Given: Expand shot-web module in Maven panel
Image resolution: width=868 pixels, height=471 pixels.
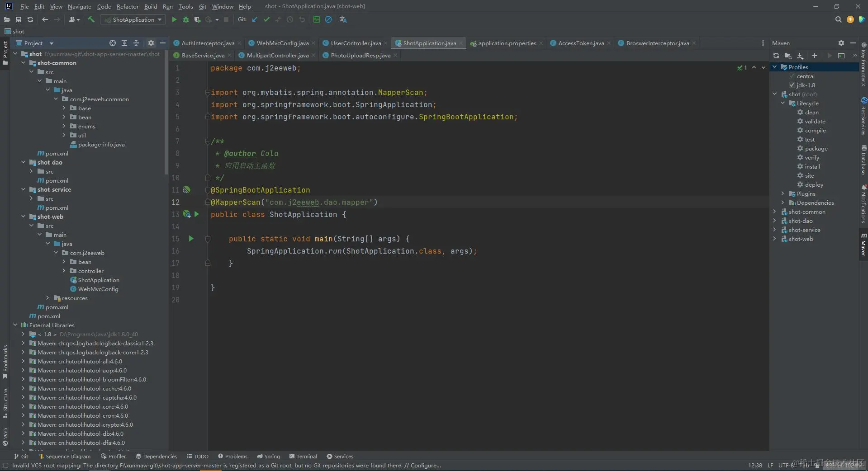Looking at the screenshot, I should click(x=775, y=239).
